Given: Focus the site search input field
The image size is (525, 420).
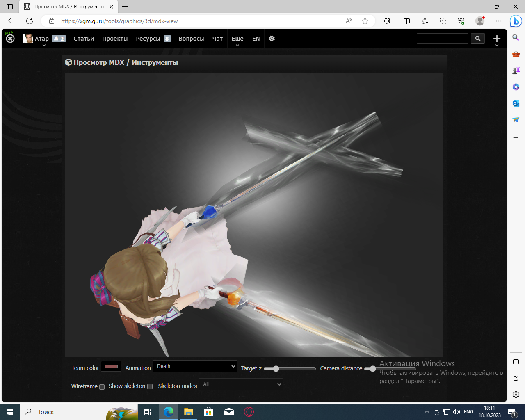Looking at the screenshot, I should pyautogui.click(x=442, y=39).
